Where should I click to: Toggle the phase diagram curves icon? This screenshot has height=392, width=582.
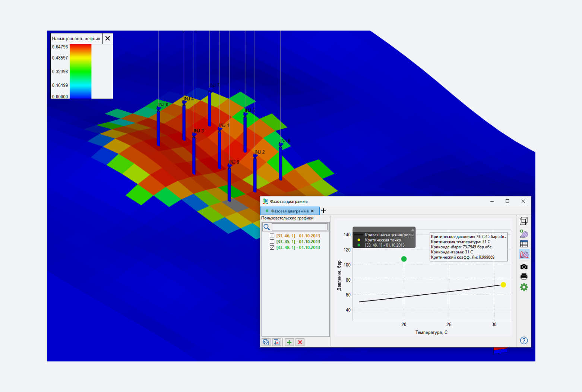coord(524,255)
